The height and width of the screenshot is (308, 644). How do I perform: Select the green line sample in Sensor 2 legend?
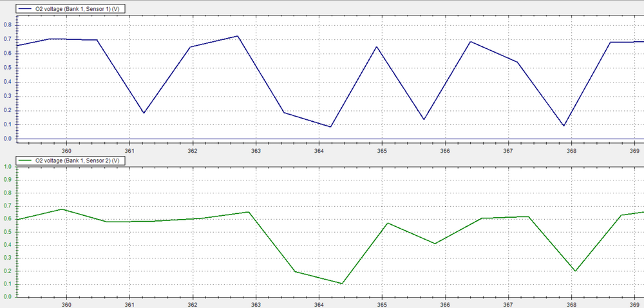pyautogui.click(x=26, y=160)
